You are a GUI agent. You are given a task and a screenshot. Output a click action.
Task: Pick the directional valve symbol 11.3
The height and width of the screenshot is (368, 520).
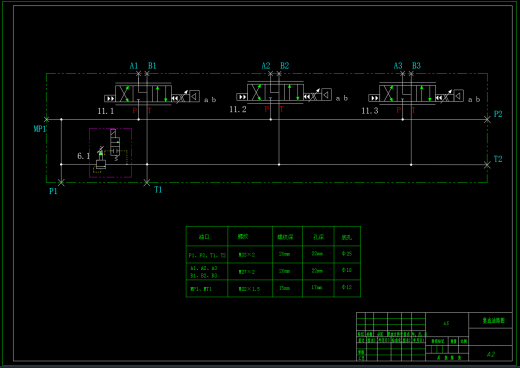coord(407,93)
